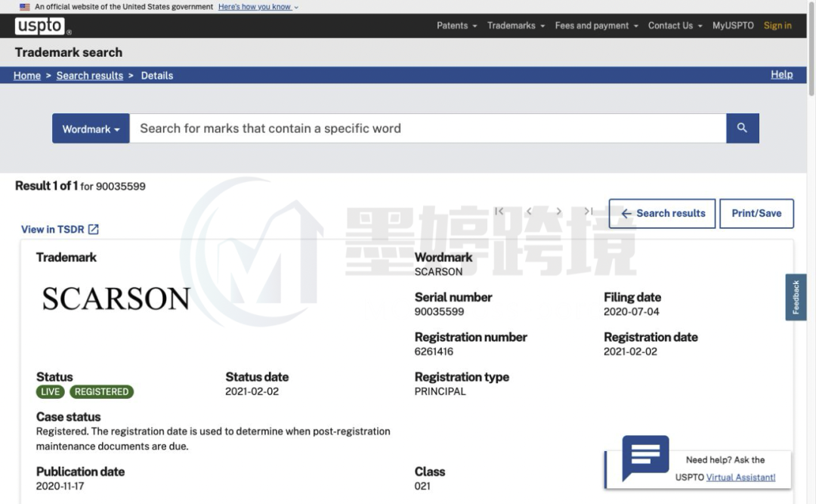Image resolution: width=816 pixels, height=504 pixels.
Task: Open the MyUSPTO link
Action: [x=733, y=26]
